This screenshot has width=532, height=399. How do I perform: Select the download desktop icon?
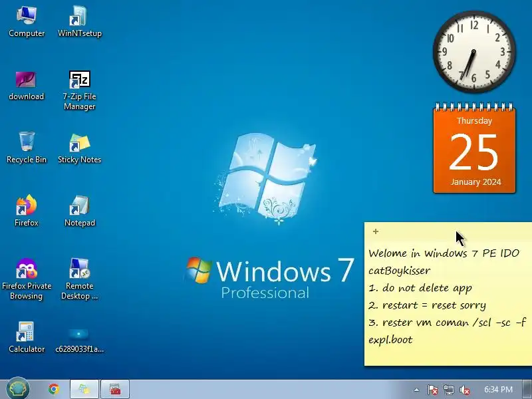coord(27,86)
